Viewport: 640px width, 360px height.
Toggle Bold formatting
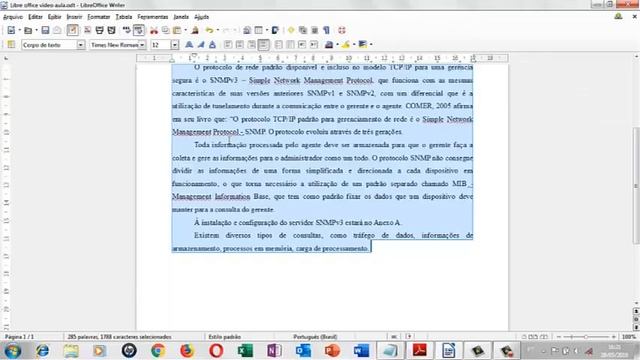pyautogui.click(x=189, y=44)
